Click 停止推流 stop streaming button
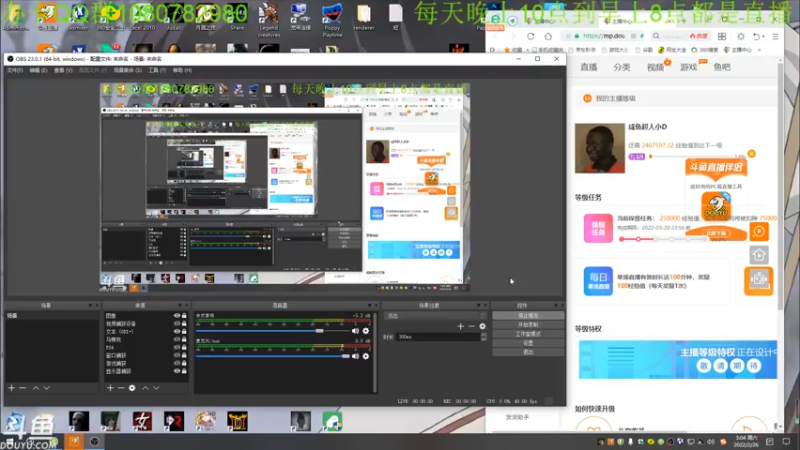Screen dimensions: 800x450 click(528, 316)
